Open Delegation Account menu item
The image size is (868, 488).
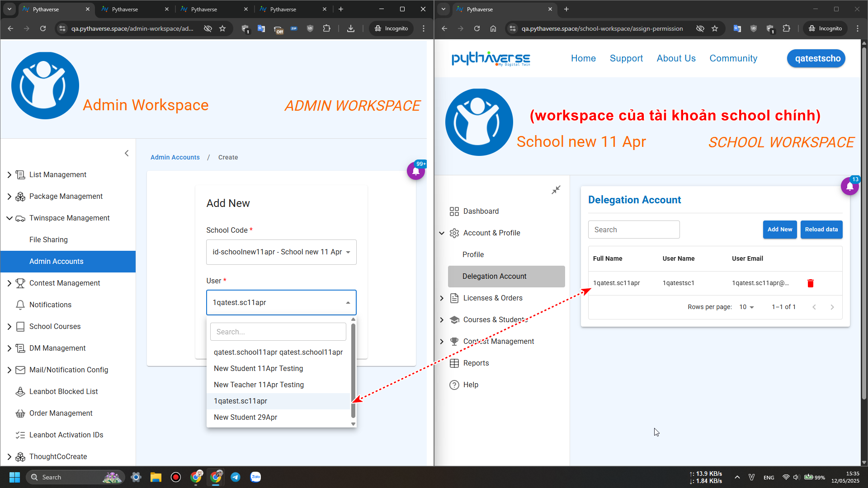point(506,277)
